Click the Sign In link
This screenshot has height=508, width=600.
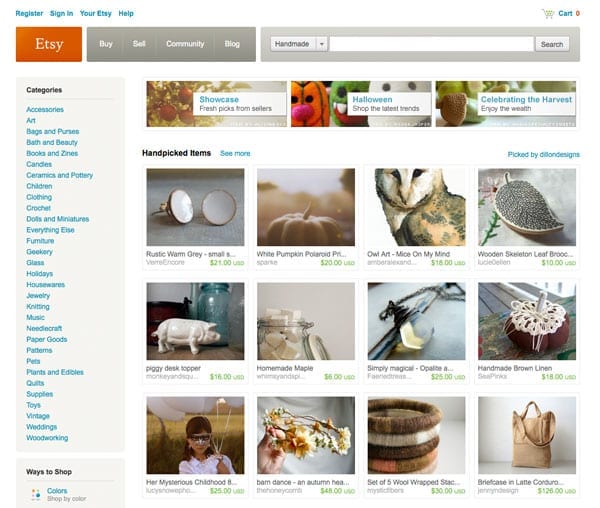tap(61, 13)
